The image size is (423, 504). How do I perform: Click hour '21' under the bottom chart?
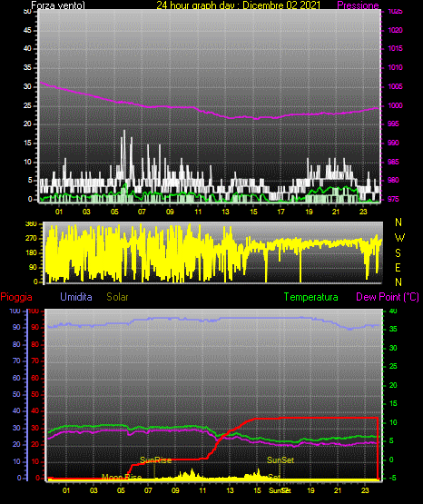tap(338, 490)
